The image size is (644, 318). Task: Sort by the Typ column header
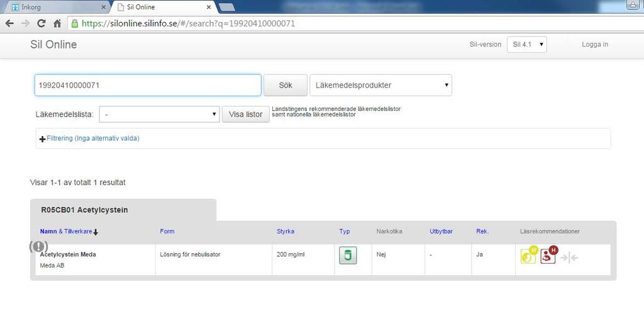pos(345,231)
